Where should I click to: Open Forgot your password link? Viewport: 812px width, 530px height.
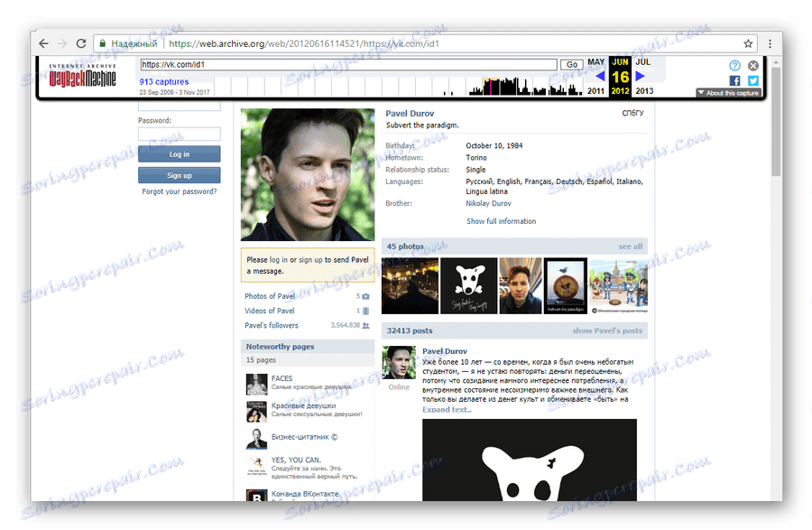(180, 191)
